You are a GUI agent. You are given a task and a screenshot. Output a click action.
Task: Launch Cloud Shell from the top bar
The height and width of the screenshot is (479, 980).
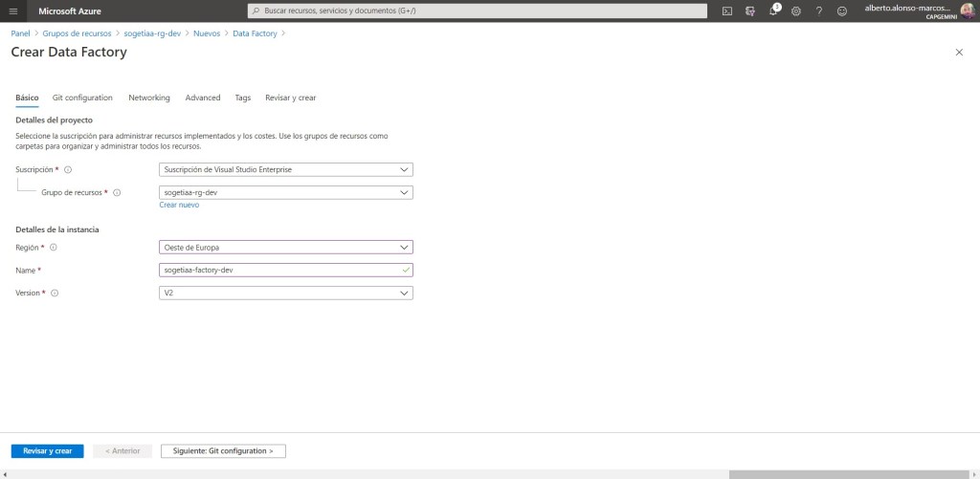click(727, 11)
